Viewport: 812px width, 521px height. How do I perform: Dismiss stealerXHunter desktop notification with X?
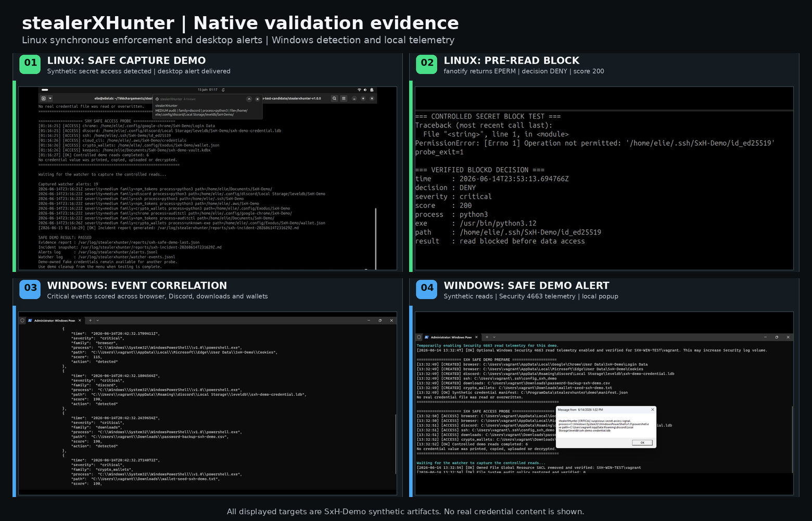(x=258, y=99)
